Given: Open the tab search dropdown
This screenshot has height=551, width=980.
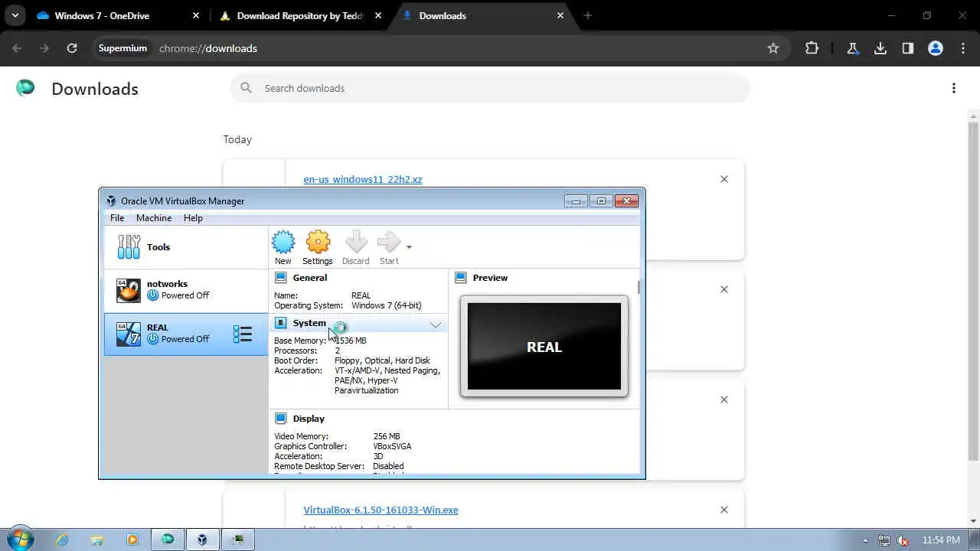Looking at the screenshot, I should [x=15, y=15].
